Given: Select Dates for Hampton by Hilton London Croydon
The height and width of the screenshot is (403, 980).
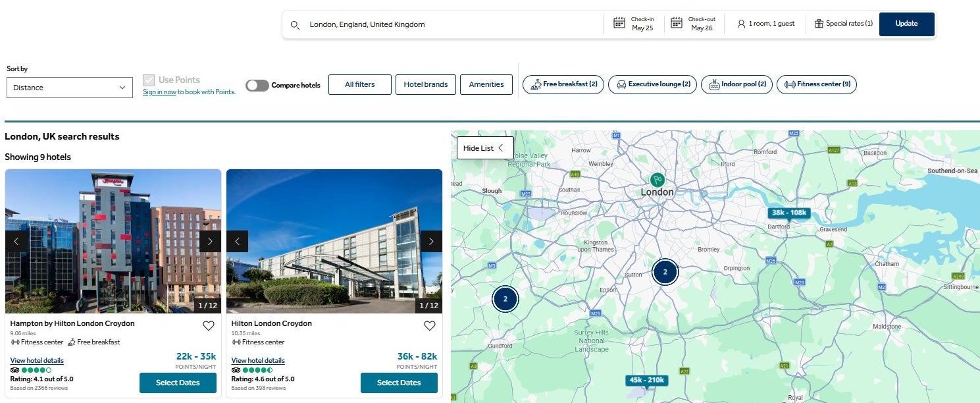Looking at the screenshot, I should pyautogui.click(x=178, y=383).
